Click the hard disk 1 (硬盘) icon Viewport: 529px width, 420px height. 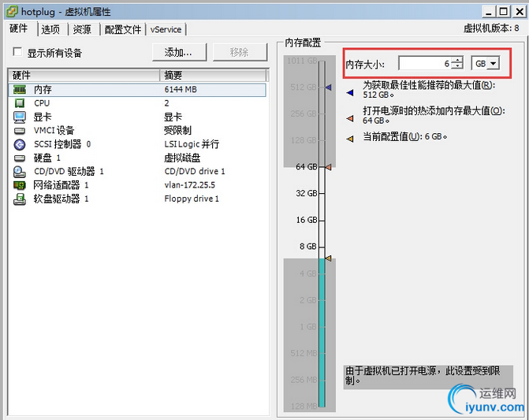[x=20, y=158]
